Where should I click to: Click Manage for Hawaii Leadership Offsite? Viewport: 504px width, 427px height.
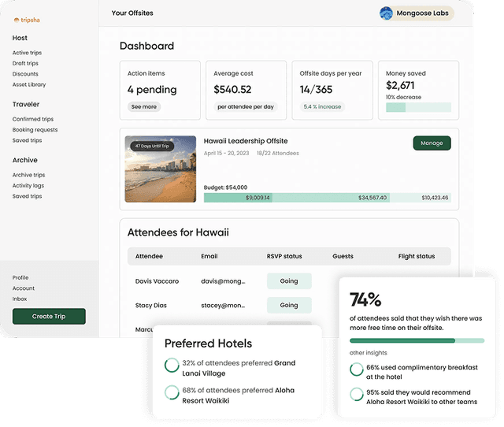(432, 143)
